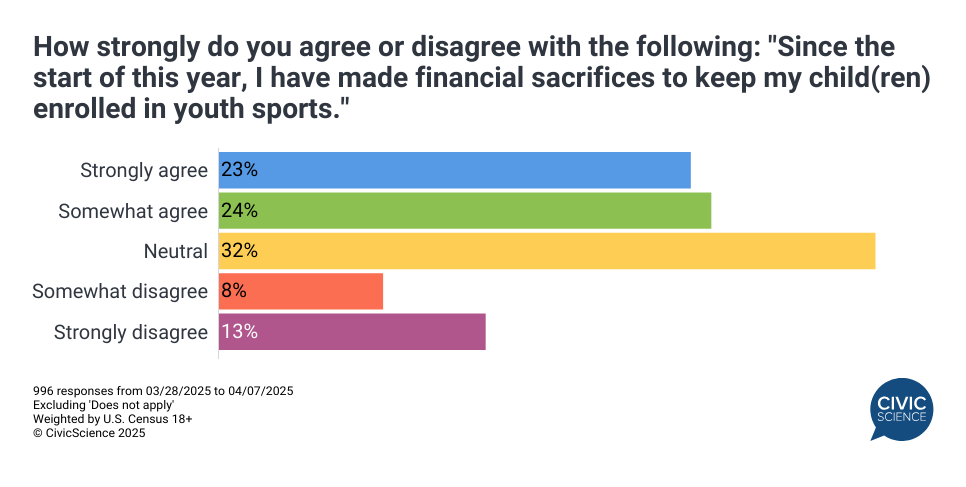The width and height of the screenshot is (966, 487).
Task: Select the 32% value label
Action: click(240, 251)
